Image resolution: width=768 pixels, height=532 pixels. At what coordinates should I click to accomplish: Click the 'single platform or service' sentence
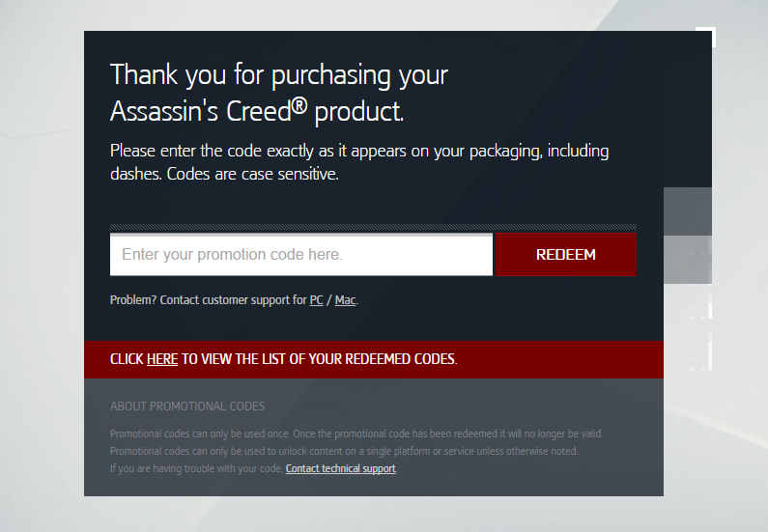click(344, 451)
